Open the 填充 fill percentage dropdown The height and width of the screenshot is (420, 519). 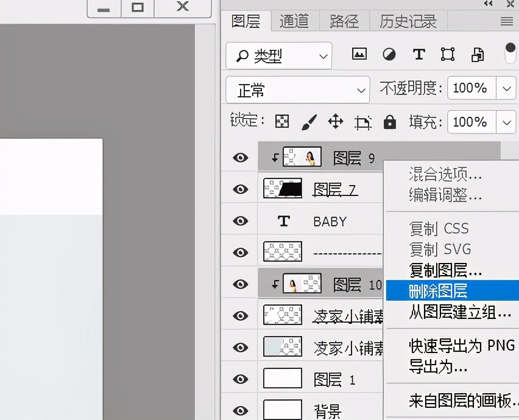point(506,122)
